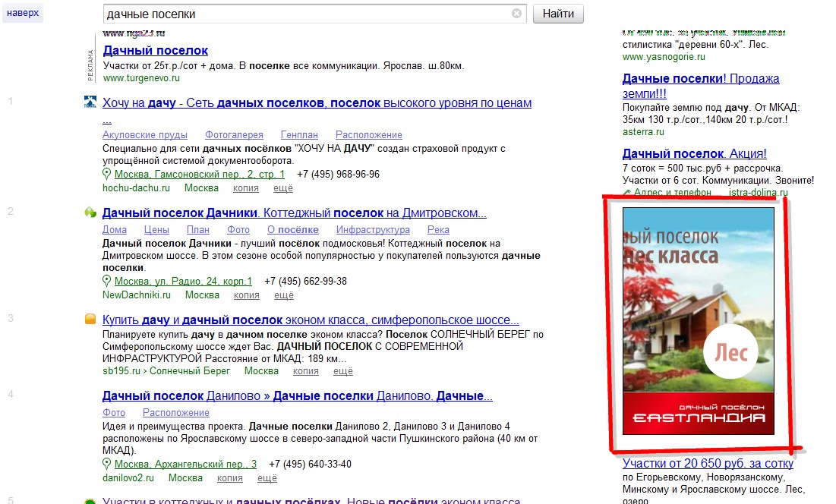
Task: Open копия link for danilovo2.ru
Action: [x=230, y=478]
